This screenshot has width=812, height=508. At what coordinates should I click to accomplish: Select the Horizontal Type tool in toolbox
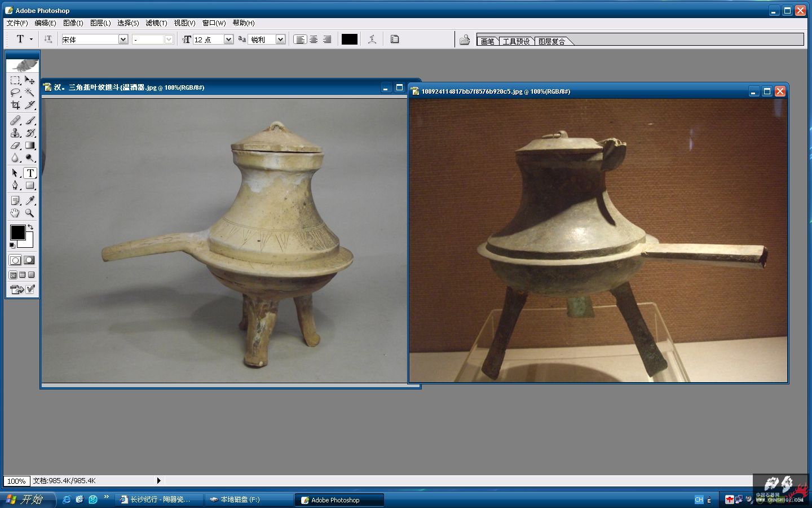point(30,173)
